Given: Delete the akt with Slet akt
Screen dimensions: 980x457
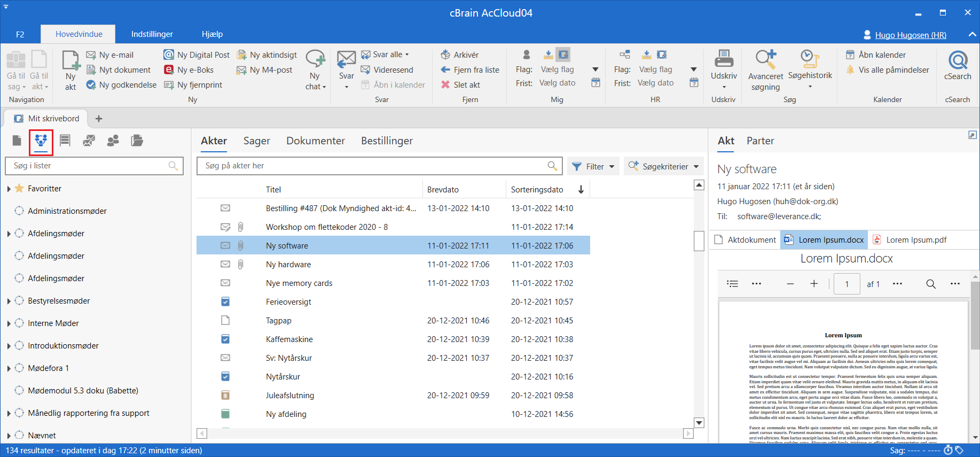Looking at the screenshot, I should click(x=460, y=84).
